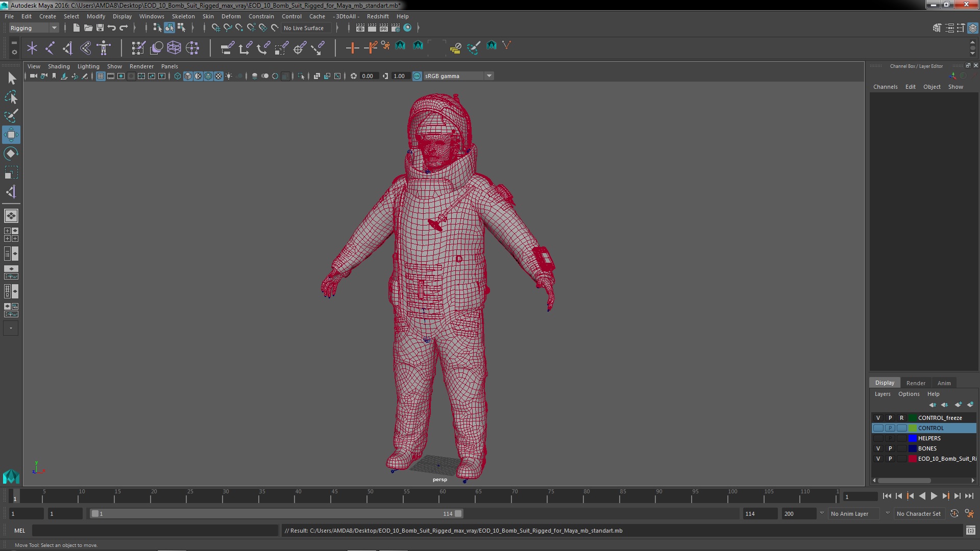The height and width of the screenshot is (551, 980).
Task: Toggle the viewport grid display button
Action: click(x=101, y=76)
